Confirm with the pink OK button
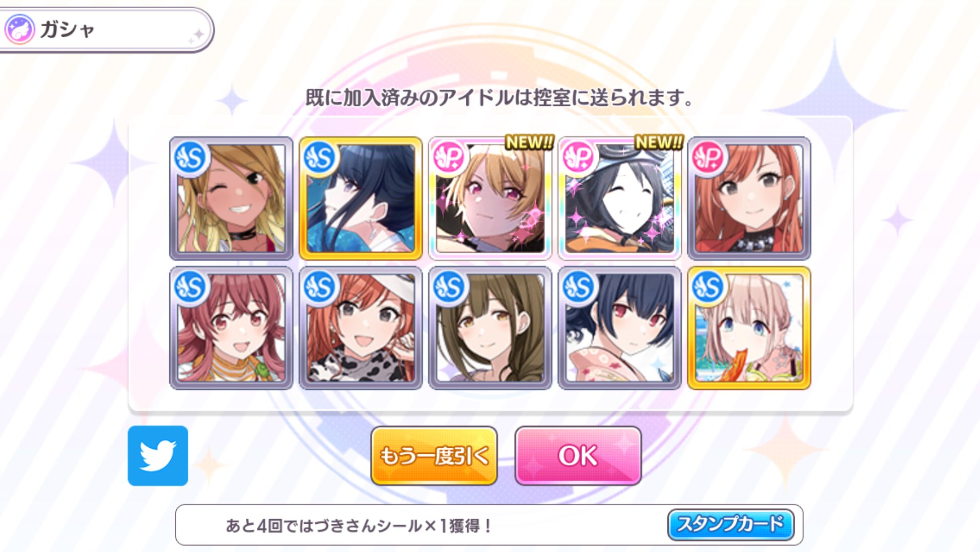This screenshot has height=552, width=980. [578, 456]
